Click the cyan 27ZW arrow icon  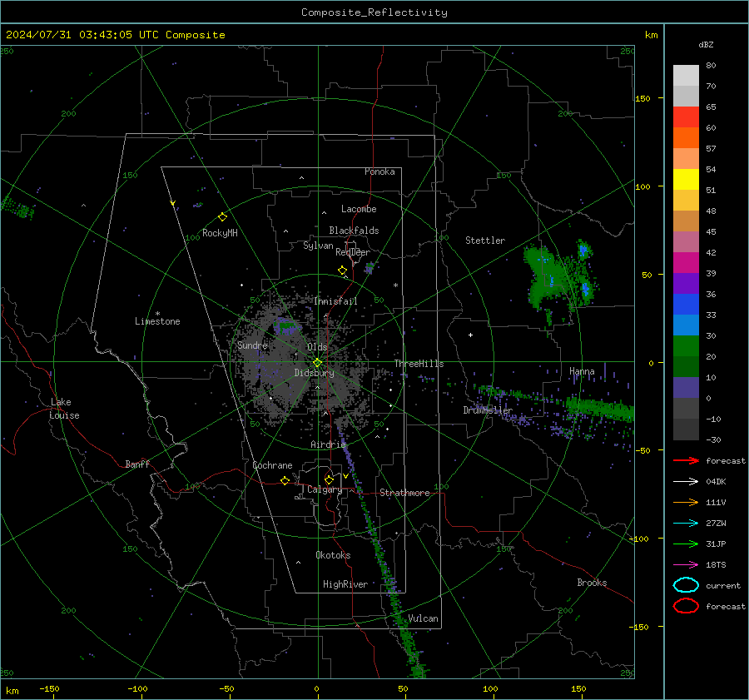point(686,524)
